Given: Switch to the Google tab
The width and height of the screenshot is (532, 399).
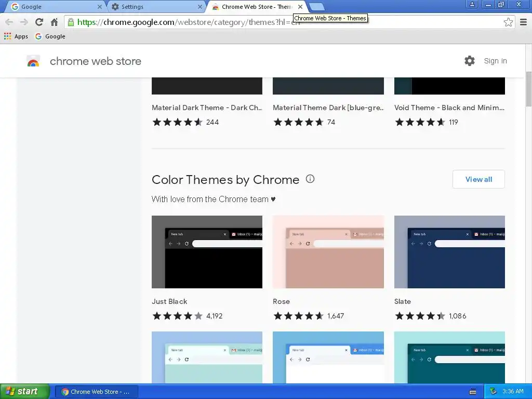Looking at the screenshot, I should pos(54,6).
